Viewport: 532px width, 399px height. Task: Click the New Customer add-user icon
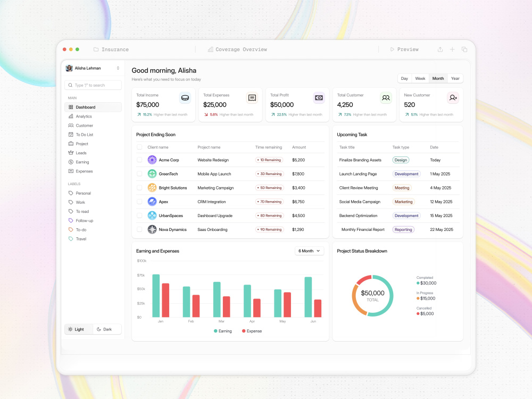coord(453,98)
